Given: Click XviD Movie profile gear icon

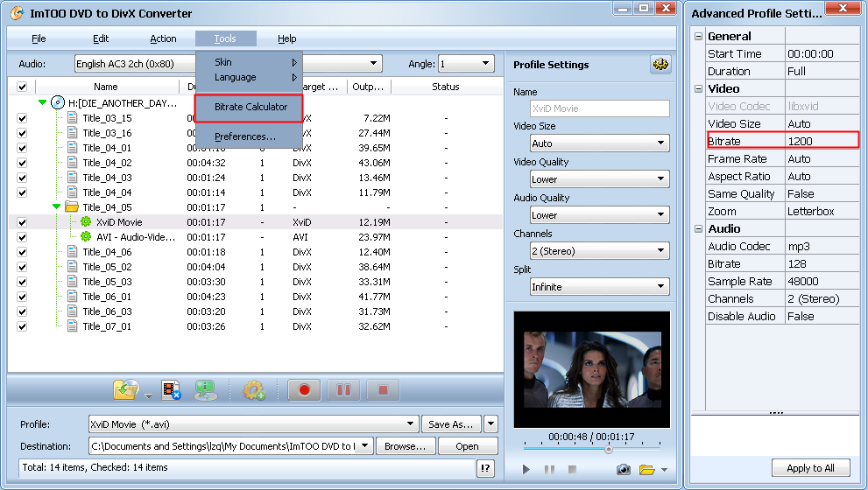Looking at the screenshot, I should (x=86, y=221).
